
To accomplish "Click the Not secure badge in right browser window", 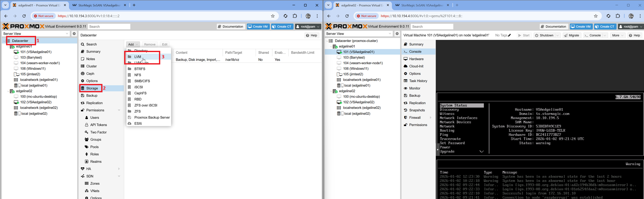I will click(367, 16).
